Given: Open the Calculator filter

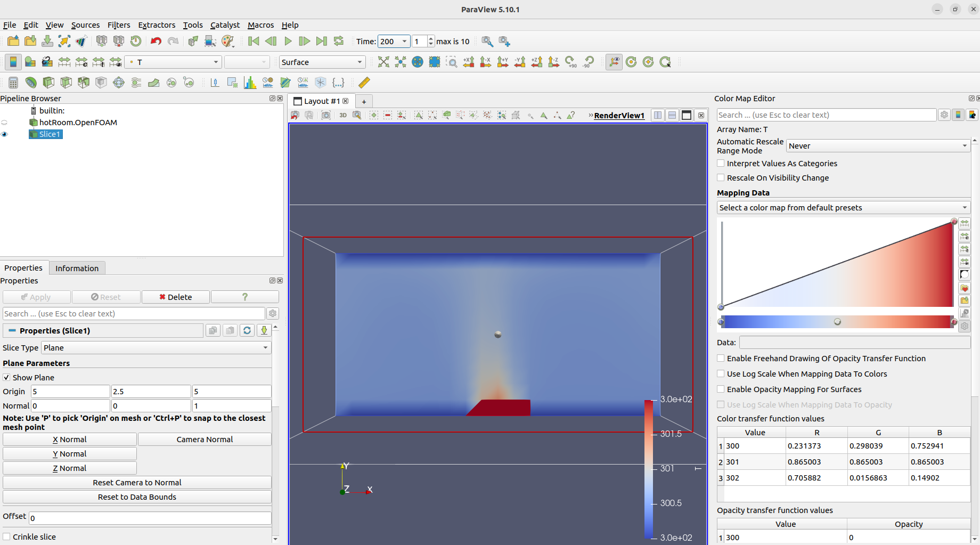Looking at the screenshot, I should tap(13, 83).
